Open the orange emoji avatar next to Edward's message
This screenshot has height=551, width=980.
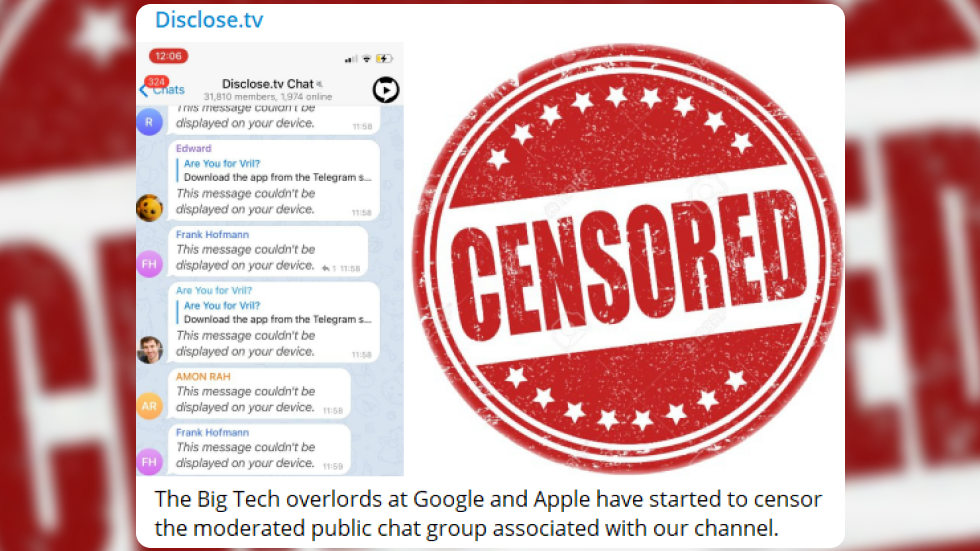(x=149, y=208)
